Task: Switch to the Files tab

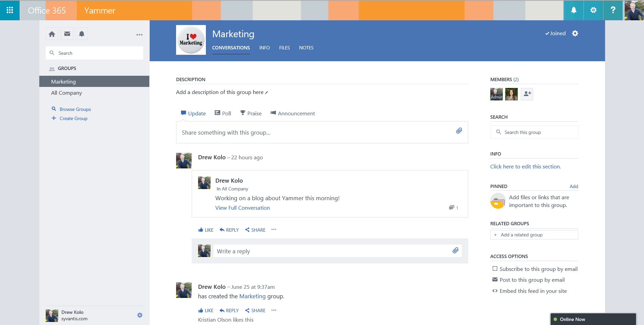Action: (x=284, y=48)
